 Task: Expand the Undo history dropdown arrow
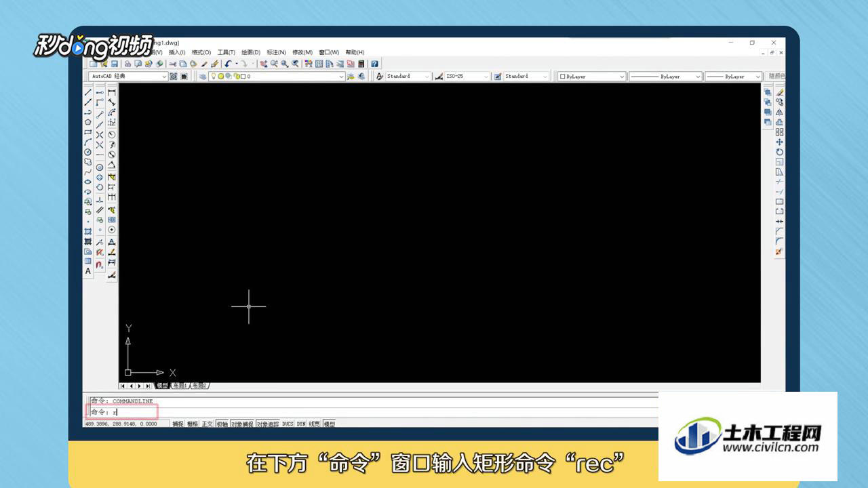tap(236, 64)
